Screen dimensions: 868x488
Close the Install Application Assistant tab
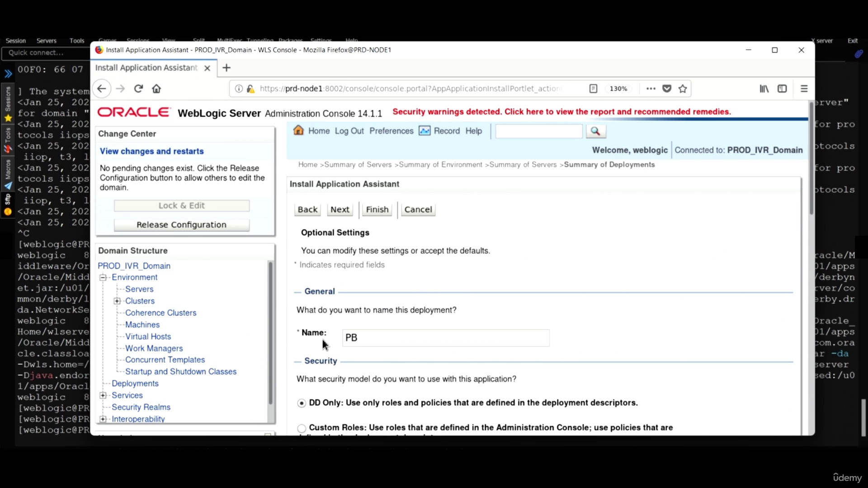tap(207, 68)
